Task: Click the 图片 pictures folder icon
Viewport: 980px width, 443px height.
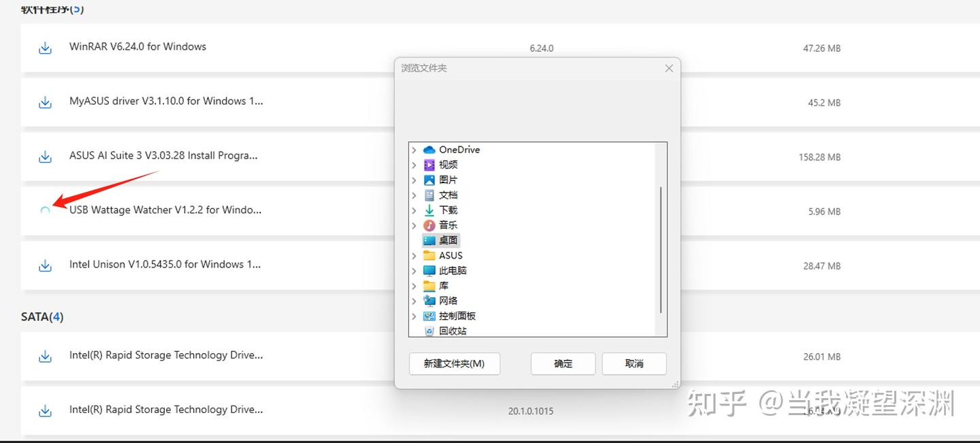Action: (x=429, y=180)
